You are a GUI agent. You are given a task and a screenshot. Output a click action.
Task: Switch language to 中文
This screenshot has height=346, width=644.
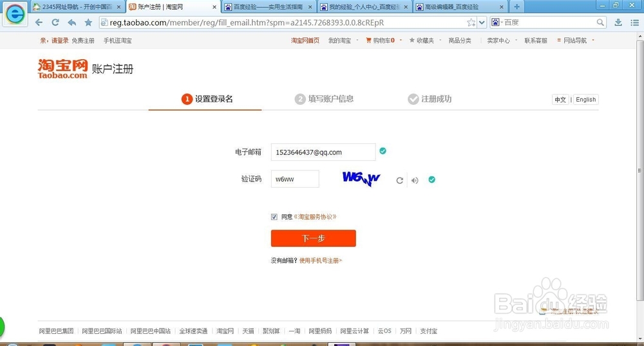560,100
